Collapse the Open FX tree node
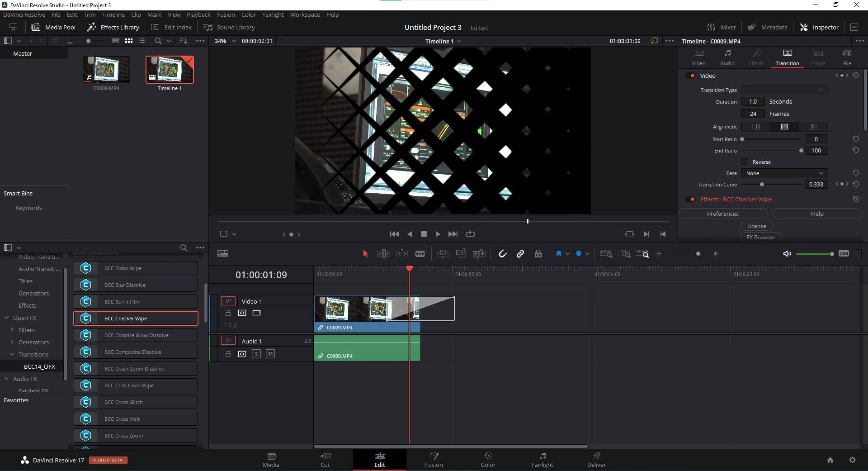This screenshot has height=471, width=868. [x=6, y=318]
